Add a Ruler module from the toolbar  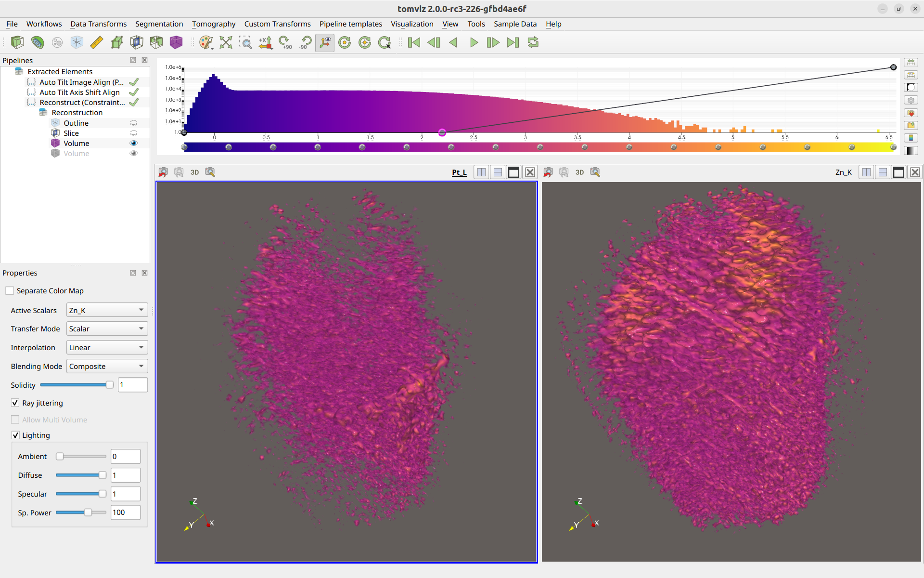pyautogui.click(x=97, y=42)
